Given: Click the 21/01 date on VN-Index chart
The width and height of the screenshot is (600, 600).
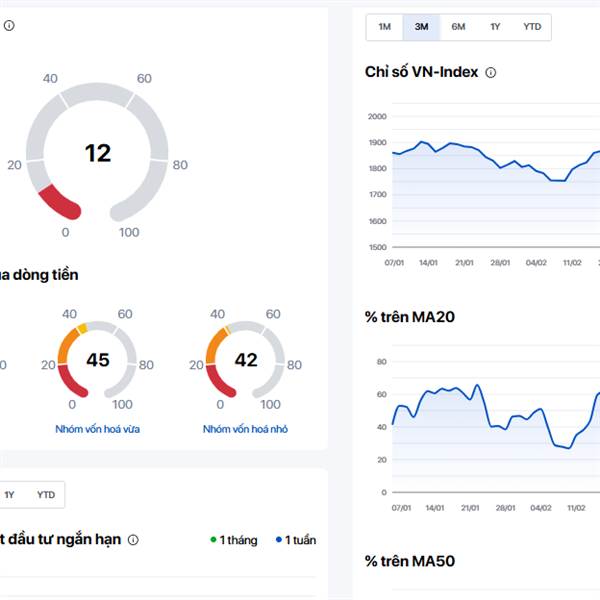Looking at the screenshot, I should tap(464, 263).
